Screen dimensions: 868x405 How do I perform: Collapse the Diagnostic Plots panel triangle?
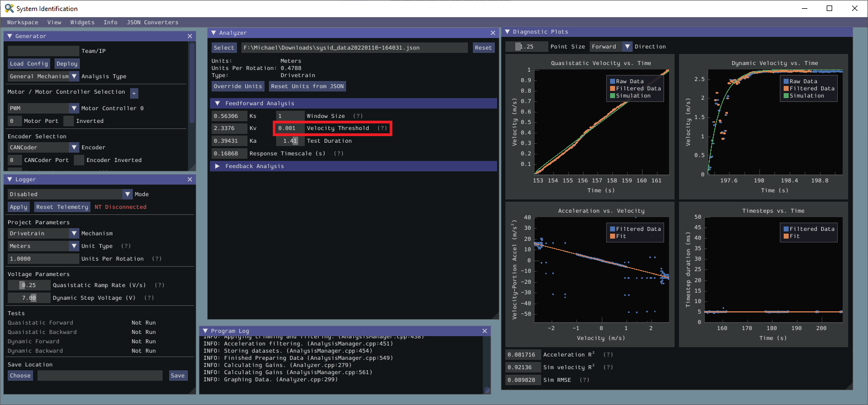click(507, 32)
